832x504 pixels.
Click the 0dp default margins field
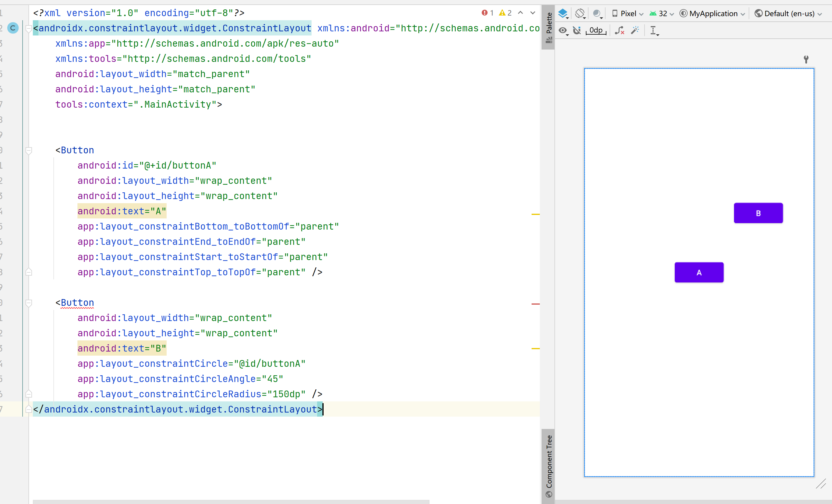596,30
